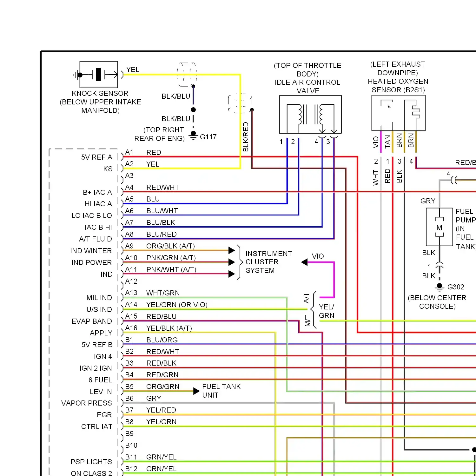The height and width of the screenshot is (476, 476).
Task: Select the CTRL IAT signal name
Action: (97, 426)
